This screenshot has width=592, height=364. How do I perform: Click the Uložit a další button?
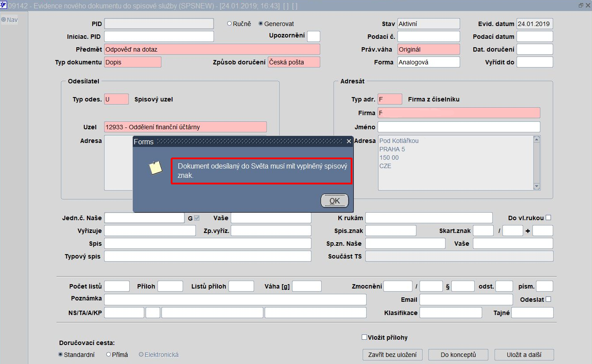pyautogui.click(x=524, y=355)
